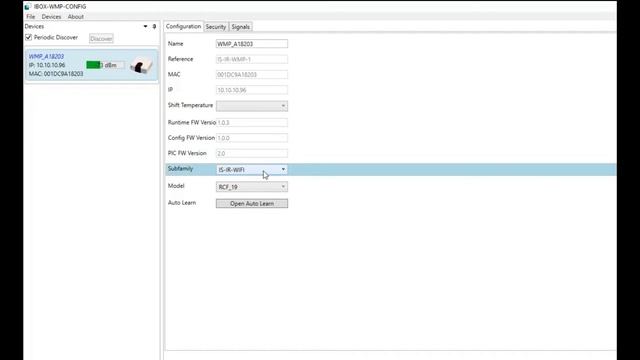The height and width of the screenshot is (360, 640).
Task: Click the IP field in configuration
Action: (x=252, y=90)
